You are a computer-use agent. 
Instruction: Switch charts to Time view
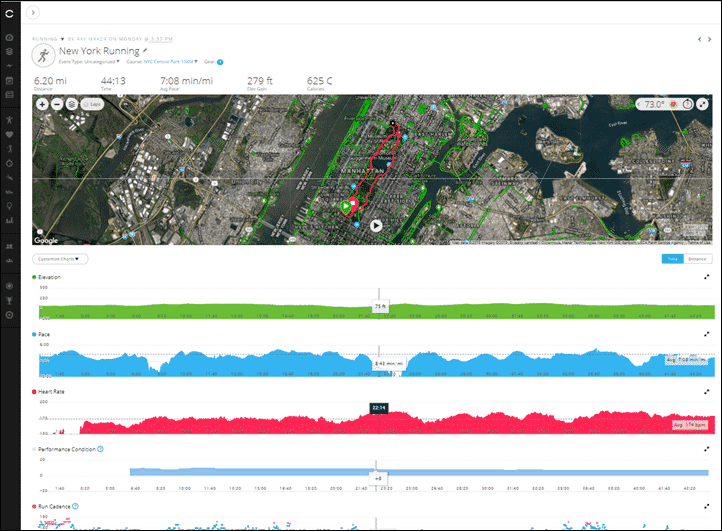coord(672,259)
